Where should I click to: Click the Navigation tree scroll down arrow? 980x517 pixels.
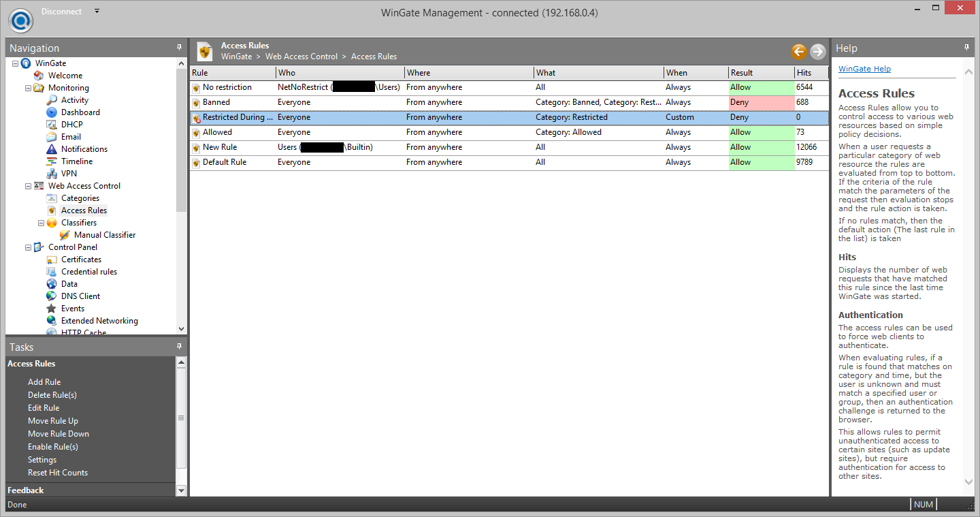[181, 329]
